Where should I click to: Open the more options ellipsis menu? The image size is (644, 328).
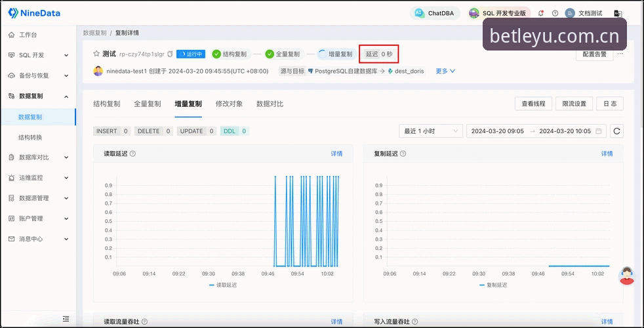pos(620,54)
